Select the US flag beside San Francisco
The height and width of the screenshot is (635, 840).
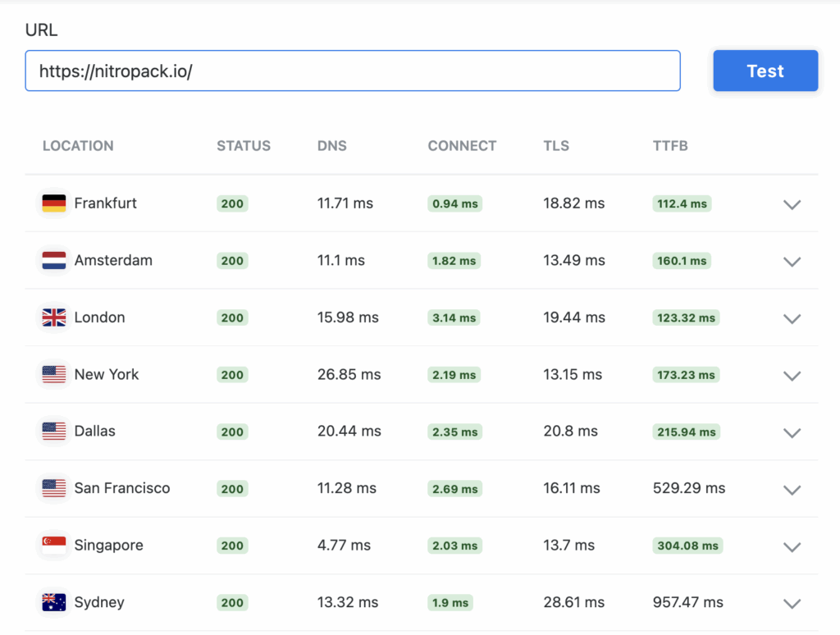[53, 487]
